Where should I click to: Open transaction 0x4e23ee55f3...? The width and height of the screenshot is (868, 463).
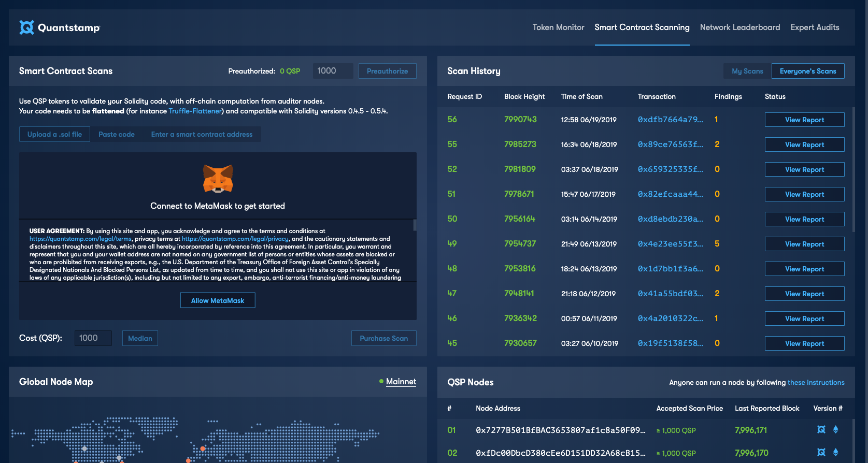671,244
